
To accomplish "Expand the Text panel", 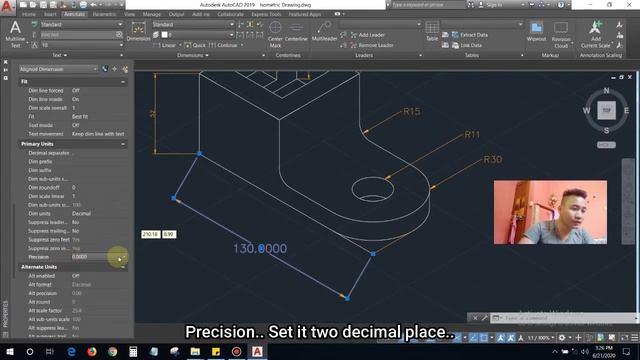I will pyautogui.click(x=60, y=55).
